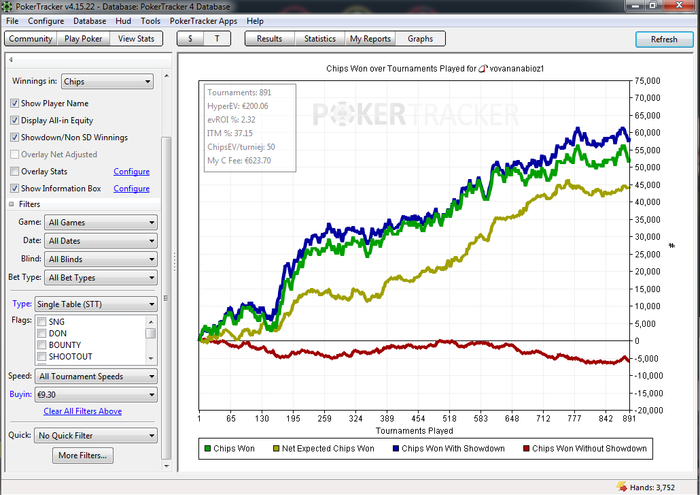Open the Winnings in Chips dropdown
The image size is (700, 495).
107,82
